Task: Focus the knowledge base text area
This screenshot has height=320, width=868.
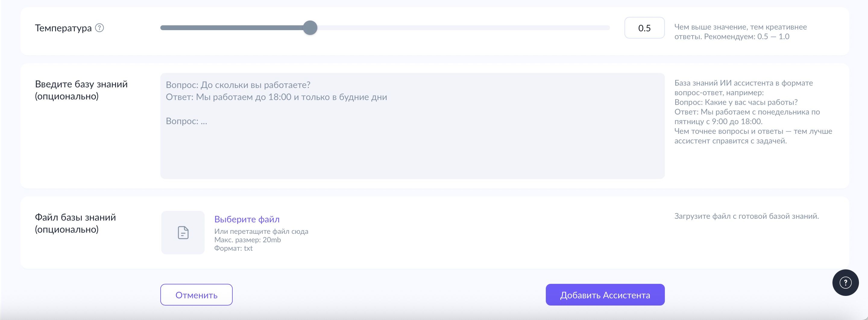Action: click(412, 126)
